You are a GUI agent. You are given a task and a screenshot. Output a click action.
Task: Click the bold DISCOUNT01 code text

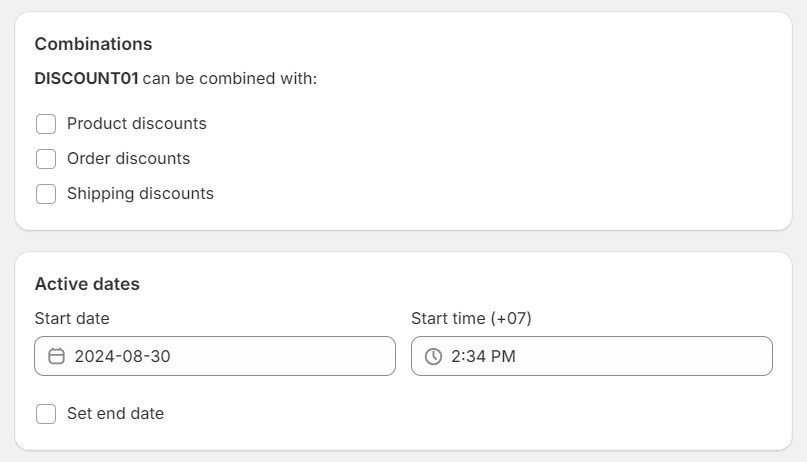pyautogui.click(x=86, y=78)
